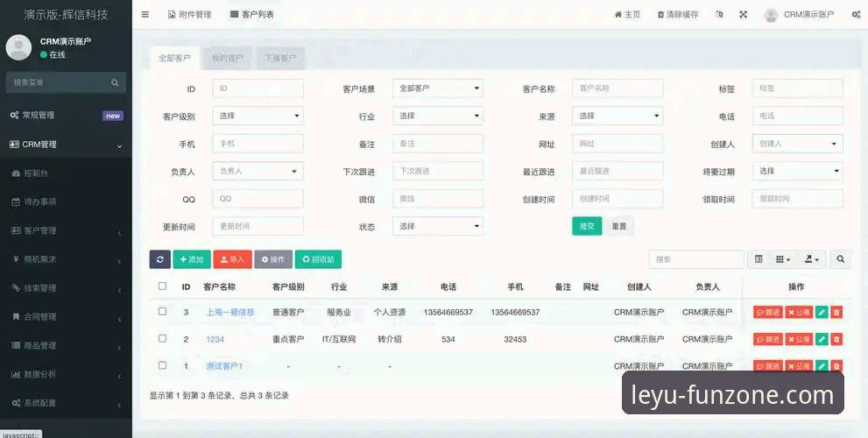Open the export dropdown in table toolbar
The image size is (868, 438).
point(811,259)
